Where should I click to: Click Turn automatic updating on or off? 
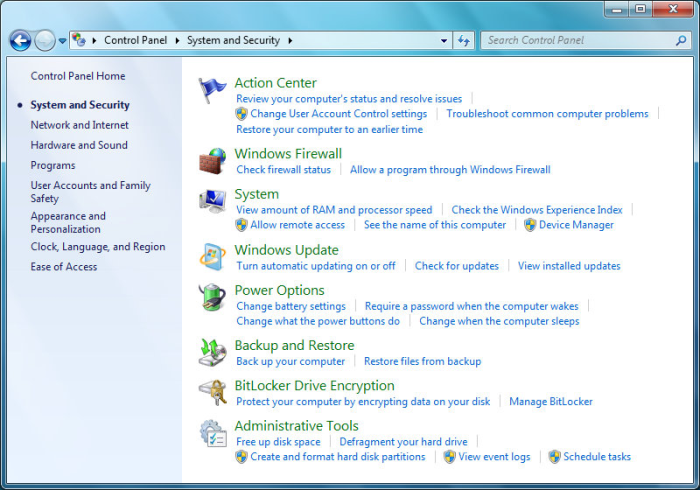(316, 266)
